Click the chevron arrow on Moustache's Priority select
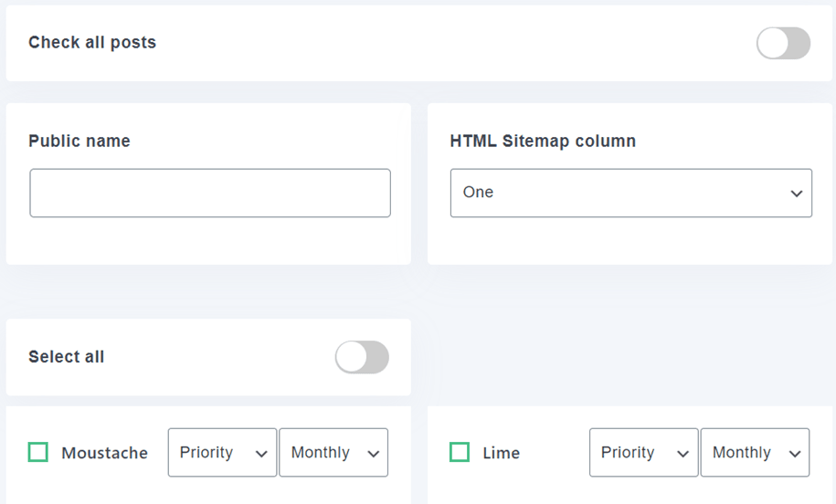The image size is (836, 504). [262, 454]
